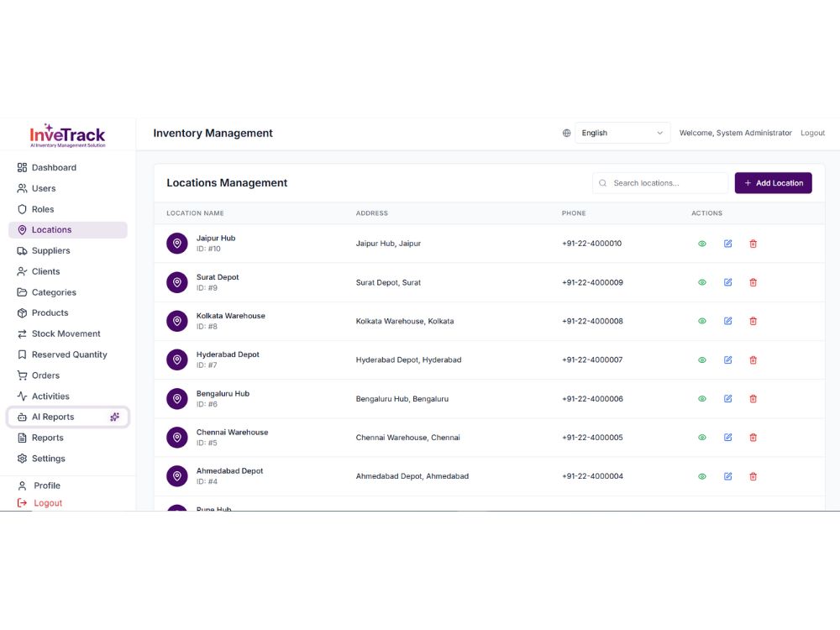
Task: Click Bengaluru Hub pin icon
Action: point(176,398)
